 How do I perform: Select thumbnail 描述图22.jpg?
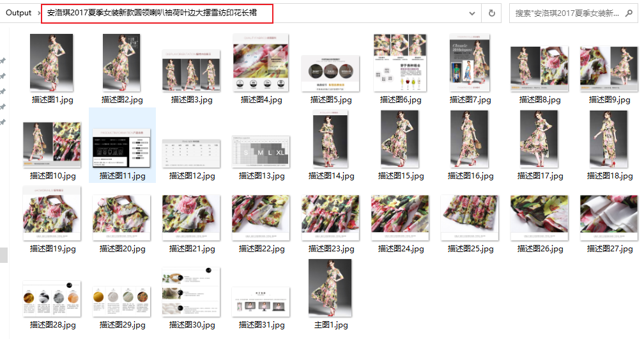click(x=261, y=218)
